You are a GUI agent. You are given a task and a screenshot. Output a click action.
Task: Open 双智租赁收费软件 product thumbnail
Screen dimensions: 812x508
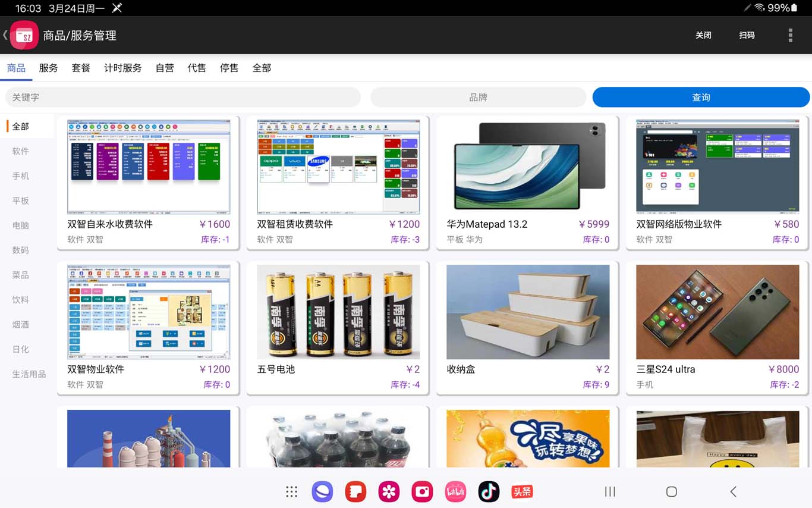coord(338,167)
